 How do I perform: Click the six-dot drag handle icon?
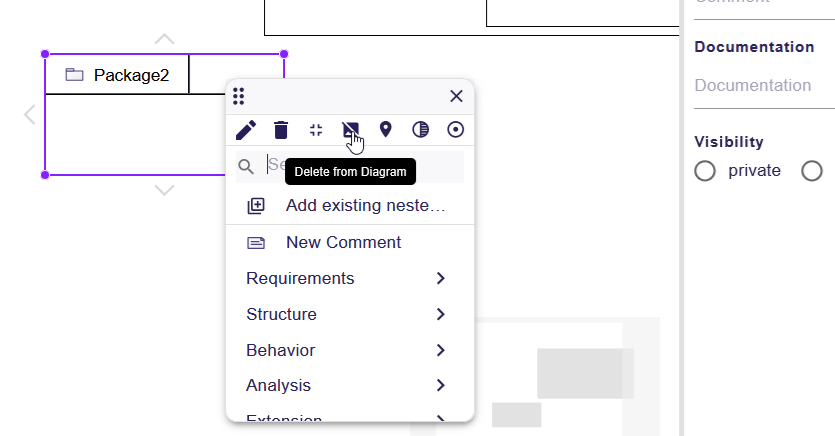click(239, 96)
